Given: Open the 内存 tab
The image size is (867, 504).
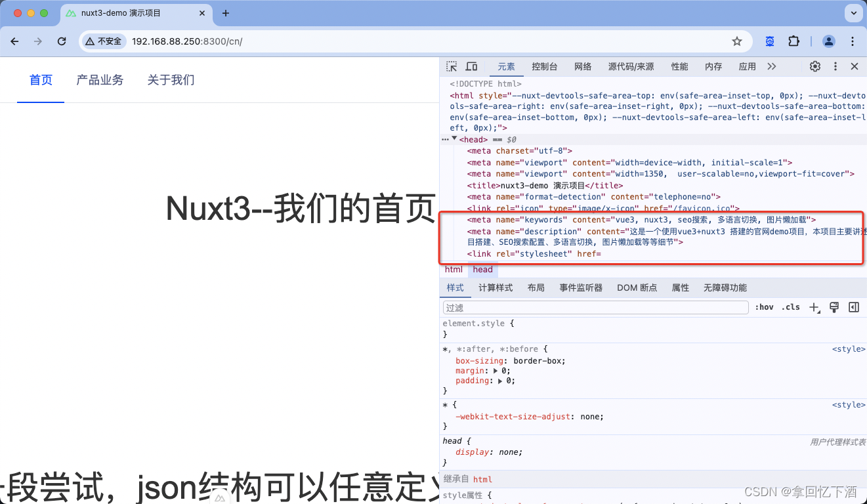Looking at the screenshot, I should (x=713, y=66).
